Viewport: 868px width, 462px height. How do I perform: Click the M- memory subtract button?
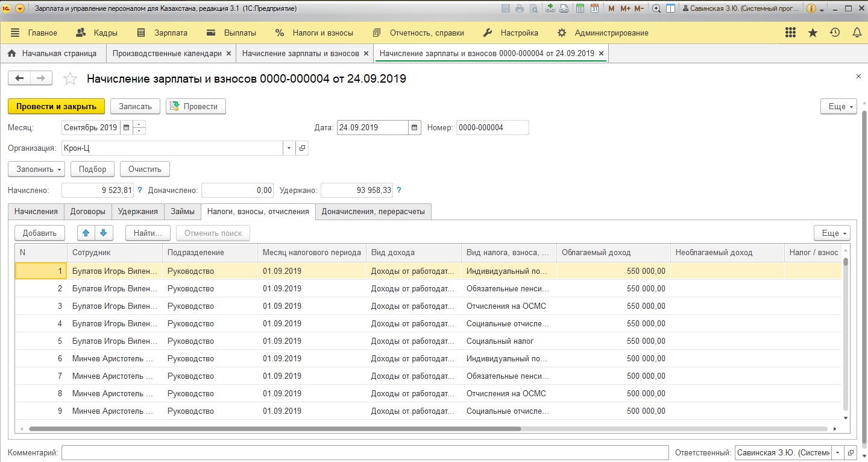[x=640, y=8]
